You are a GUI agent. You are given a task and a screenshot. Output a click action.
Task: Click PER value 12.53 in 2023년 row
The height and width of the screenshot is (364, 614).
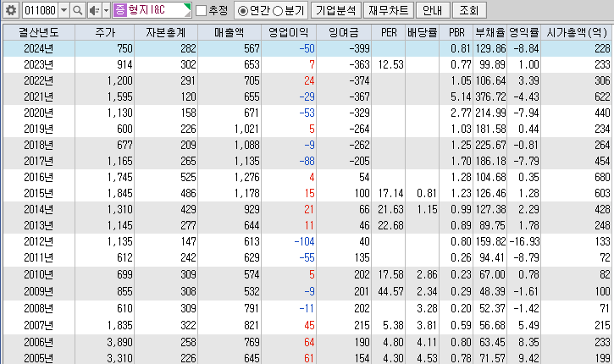pyautogui.click(x=390, y=64)
